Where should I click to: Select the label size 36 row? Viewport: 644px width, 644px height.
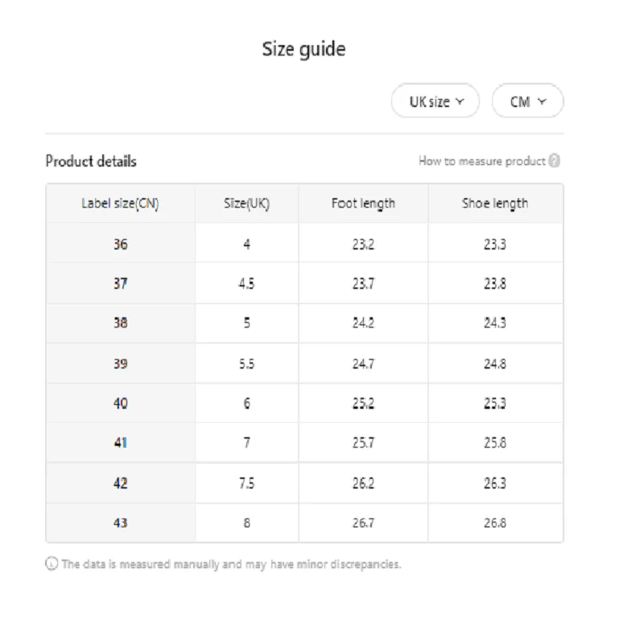304,244
